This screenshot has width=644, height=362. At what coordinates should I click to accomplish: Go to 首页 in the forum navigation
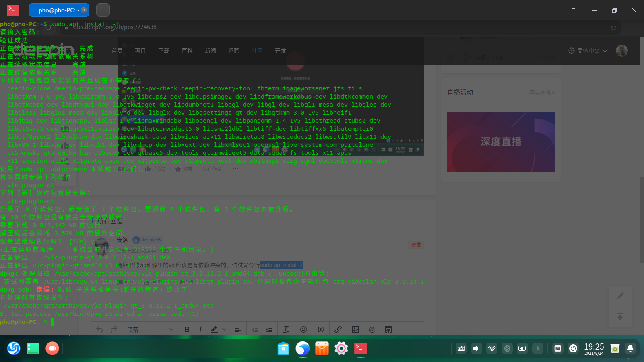point(117,51)
